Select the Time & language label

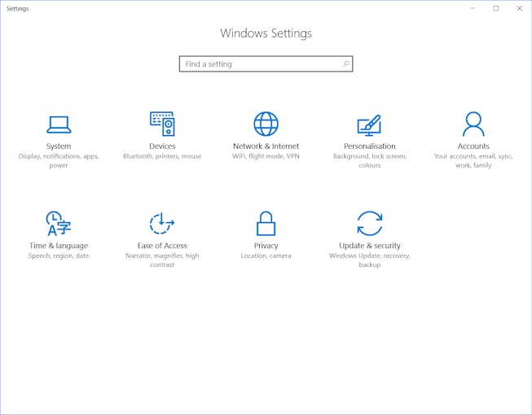59,246
